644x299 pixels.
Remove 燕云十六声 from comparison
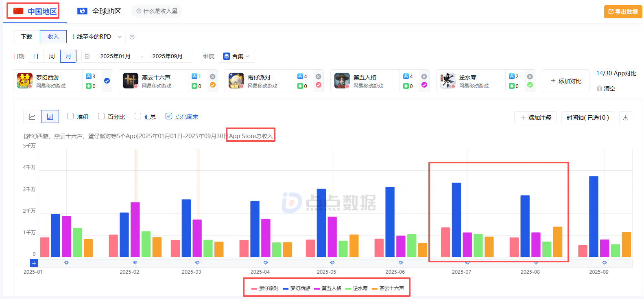(x=212, y=77)
